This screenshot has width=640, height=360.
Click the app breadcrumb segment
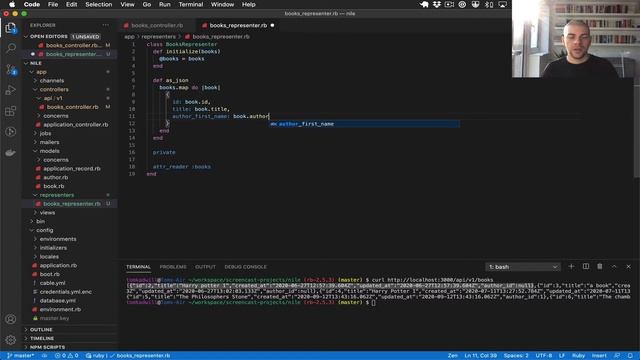129,37
